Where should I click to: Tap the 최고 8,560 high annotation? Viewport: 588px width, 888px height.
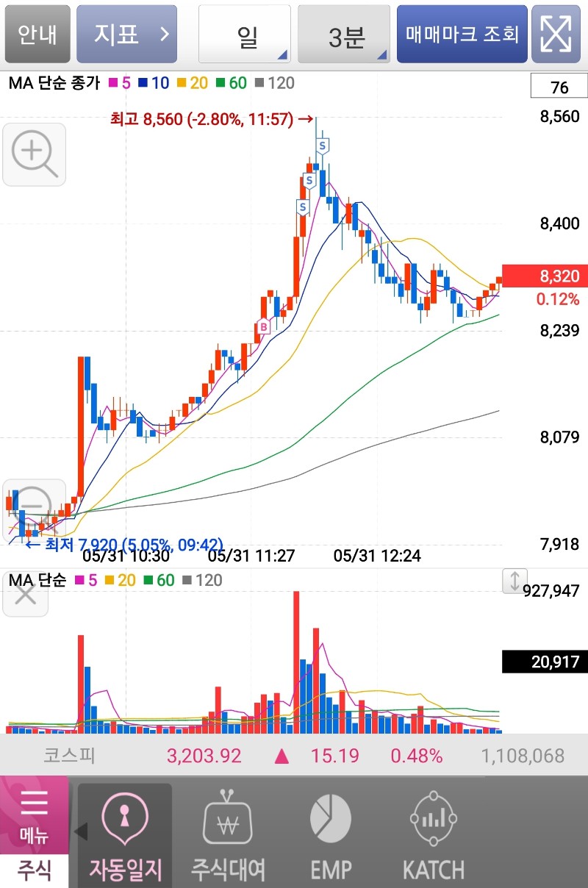tap(212, 118)
